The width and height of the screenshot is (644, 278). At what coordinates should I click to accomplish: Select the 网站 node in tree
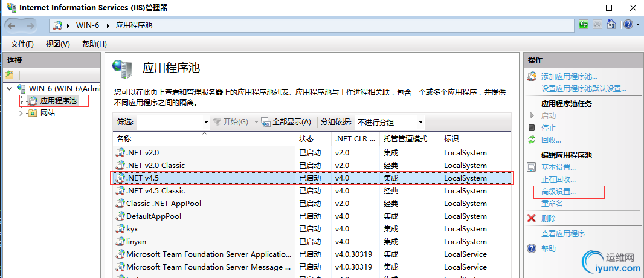click(x=48, y=114)
